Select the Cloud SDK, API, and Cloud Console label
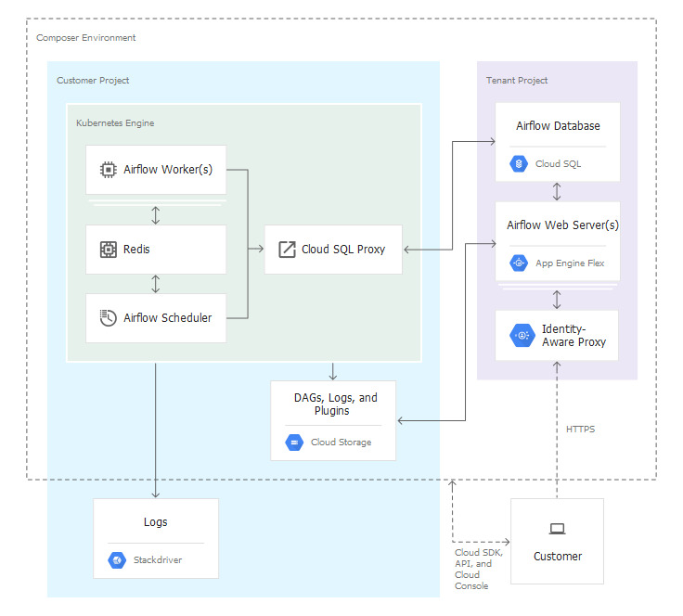The height and width of the screenshot is (616, 683). pos(479,570)
